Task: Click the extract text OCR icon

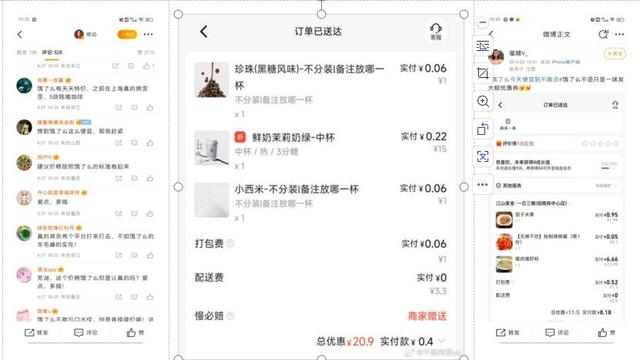Action: [482, 157]
